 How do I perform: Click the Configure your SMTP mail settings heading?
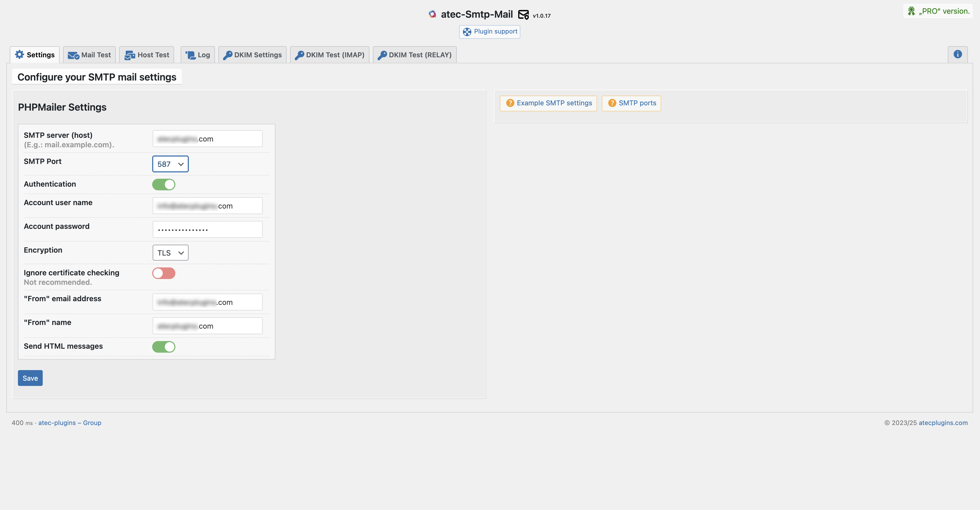click(x=97, y=77)
